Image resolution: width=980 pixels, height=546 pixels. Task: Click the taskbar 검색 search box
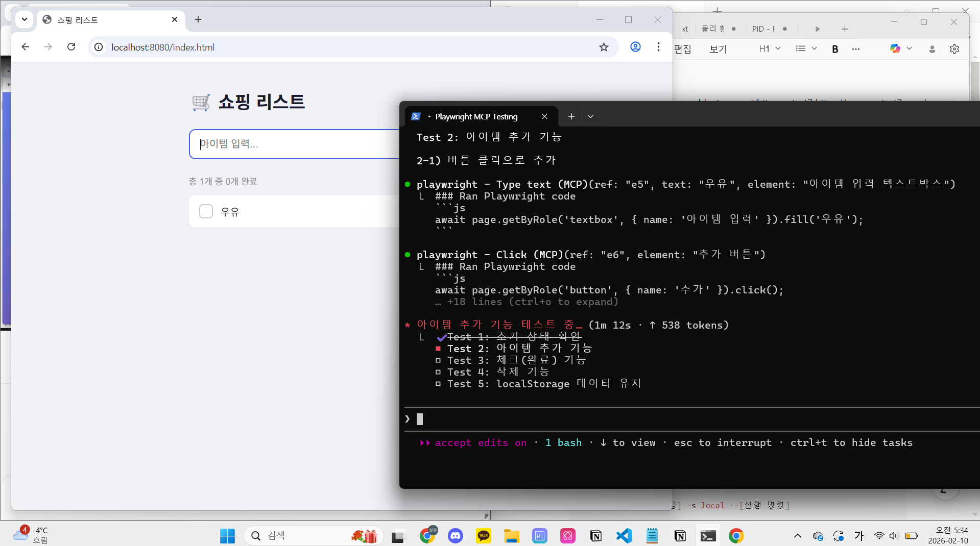tap(313, 536)
